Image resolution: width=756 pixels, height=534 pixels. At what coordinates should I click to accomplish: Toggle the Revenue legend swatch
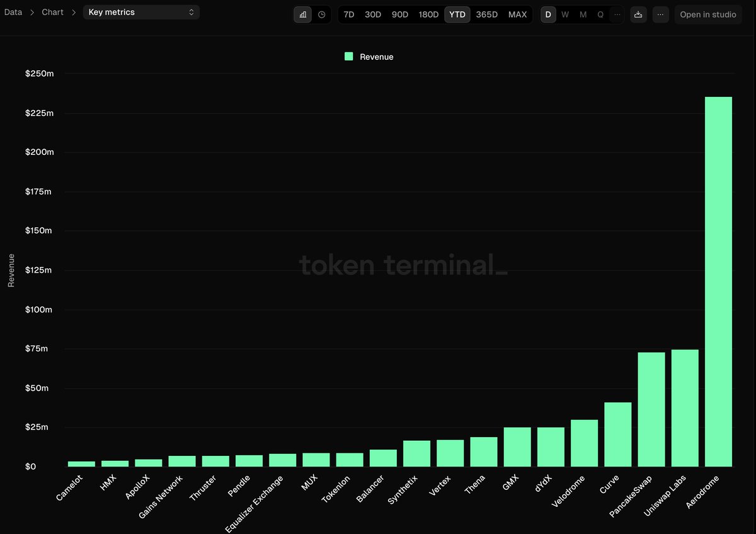(349, 57)
